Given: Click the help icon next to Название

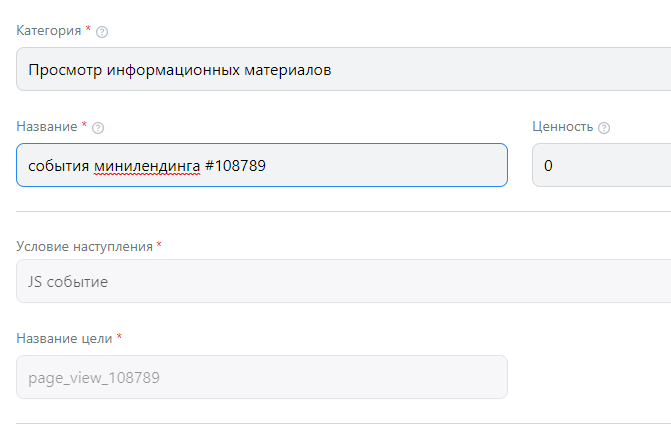Looking at the screenshot, I should click(98, 128).
